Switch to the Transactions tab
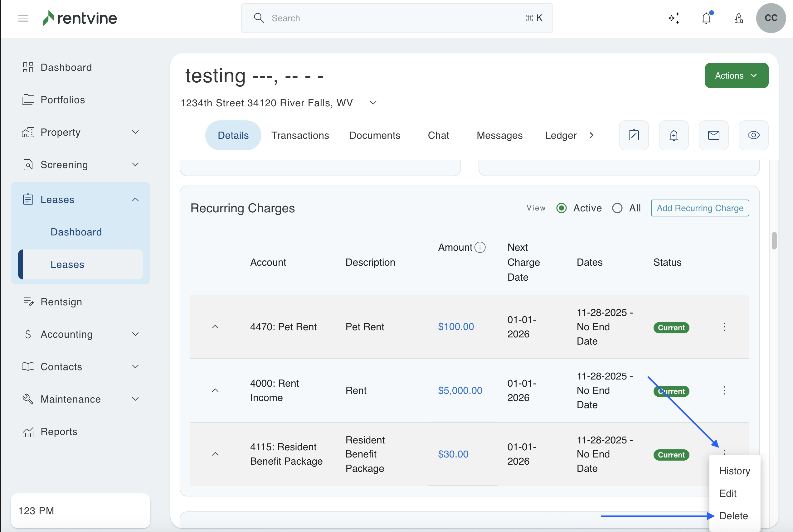Screen dimensions: 793x532 300,135
